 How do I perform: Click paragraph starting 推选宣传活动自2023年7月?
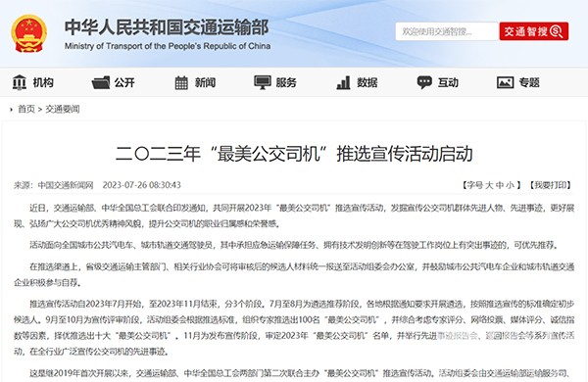click(294, 328)
